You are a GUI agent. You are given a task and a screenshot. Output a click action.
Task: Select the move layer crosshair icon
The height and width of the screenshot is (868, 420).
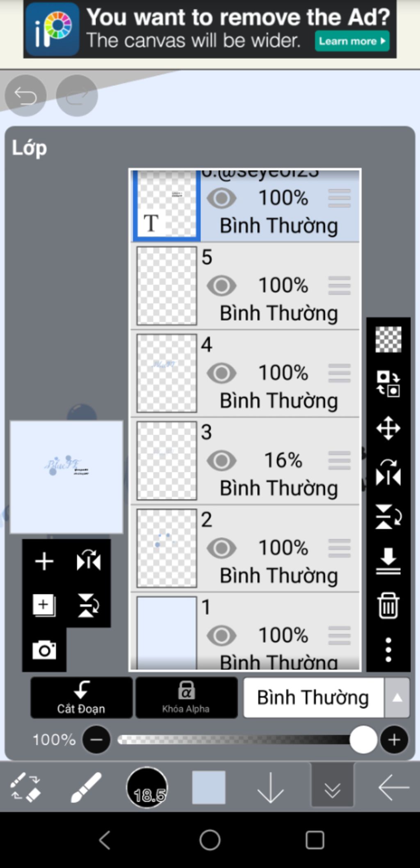click(388, 429)
